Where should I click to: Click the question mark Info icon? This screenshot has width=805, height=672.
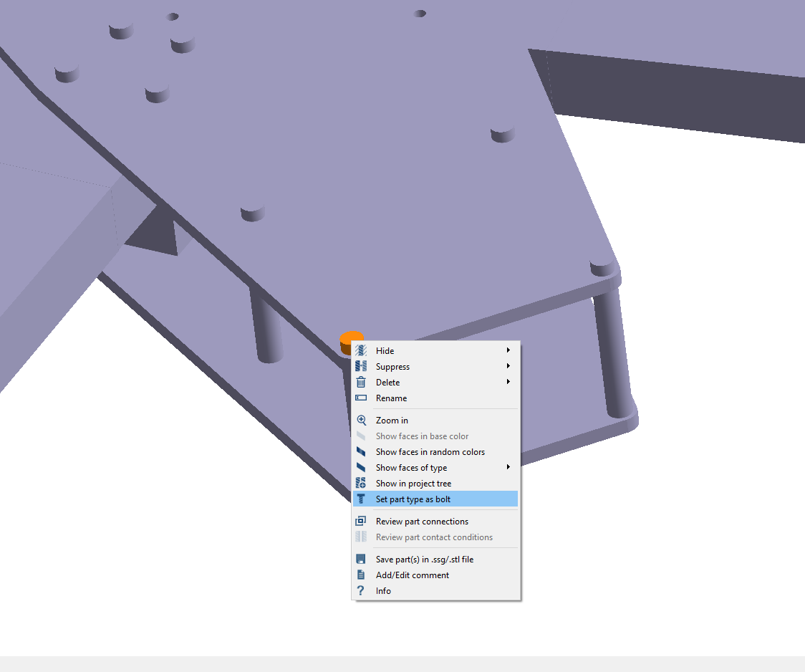[x=361, y=591]
